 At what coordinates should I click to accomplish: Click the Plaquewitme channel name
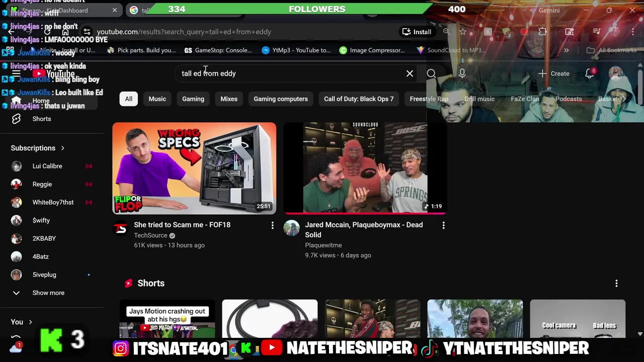point(324,245)
